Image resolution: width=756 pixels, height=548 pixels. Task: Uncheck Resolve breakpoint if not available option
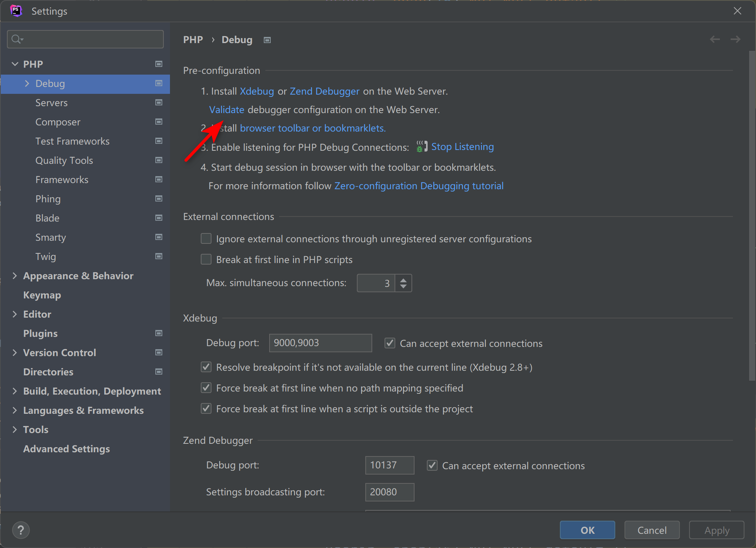click(x=206, y=367)
